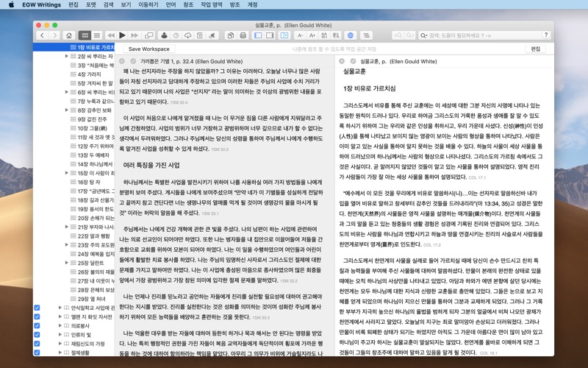Click the fast-forward audio button
Image resolution: width=588 pixels, height=368 pixels.
134,35
